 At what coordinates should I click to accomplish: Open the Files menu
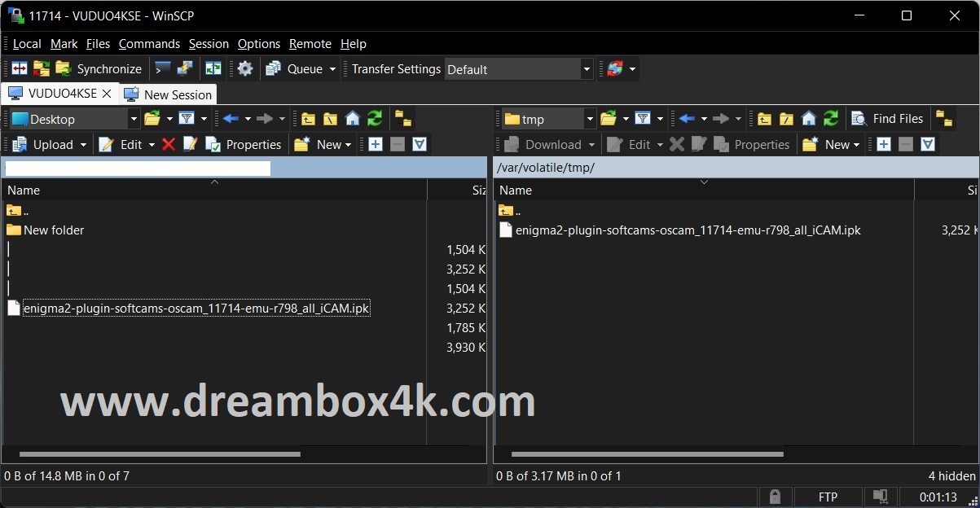[x=98, y=44]
